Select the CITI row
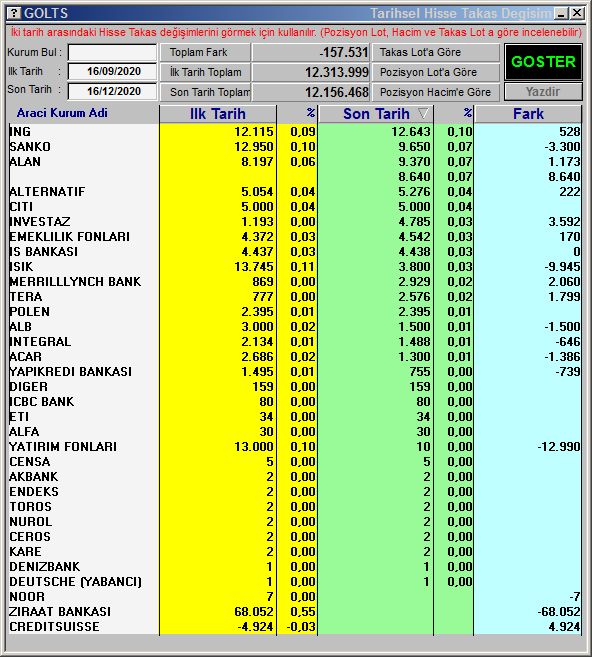592x657 pixels. click(295, 207)
